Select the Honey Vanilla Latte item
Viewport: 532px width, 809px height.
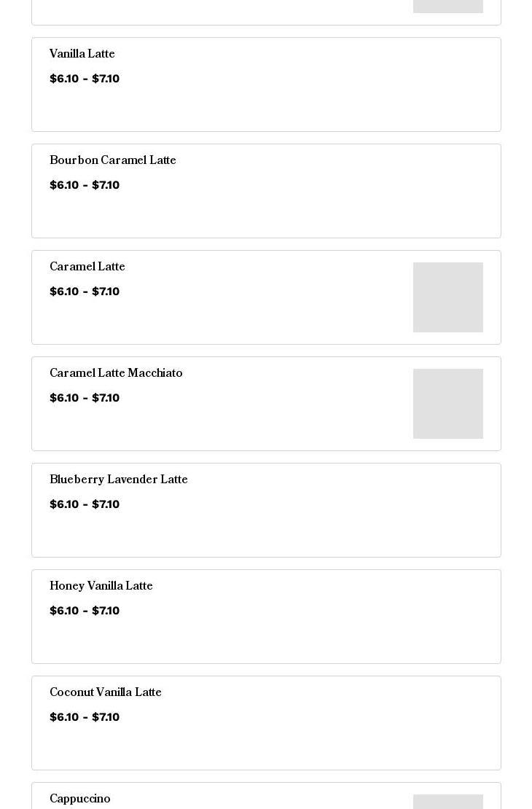(x=266, y=617)
